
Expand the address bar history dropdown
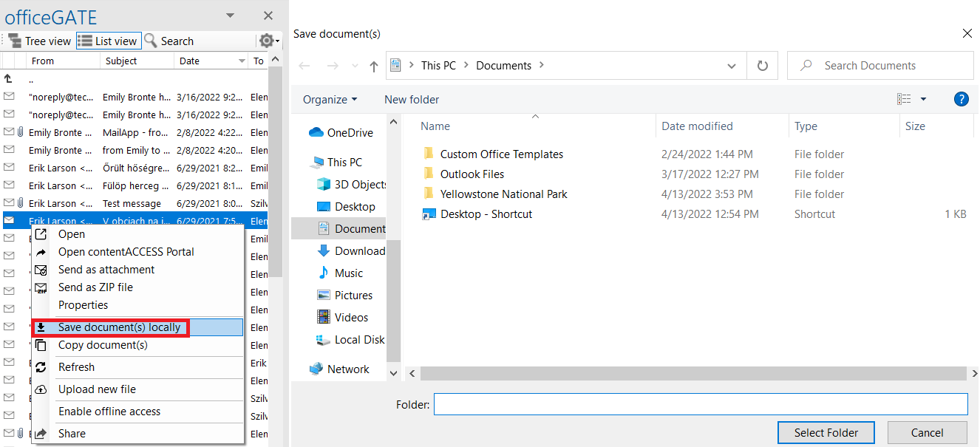[732, 66]
